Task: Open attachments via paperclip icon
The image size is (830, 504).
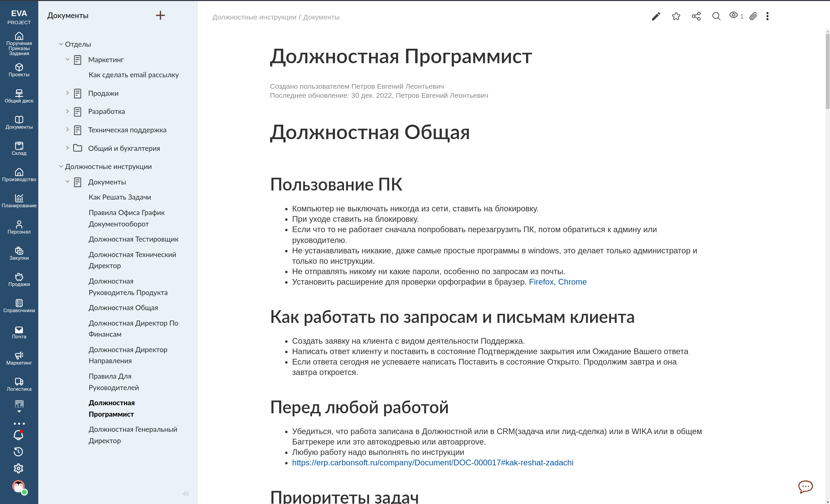Action: tap(753, 16)
